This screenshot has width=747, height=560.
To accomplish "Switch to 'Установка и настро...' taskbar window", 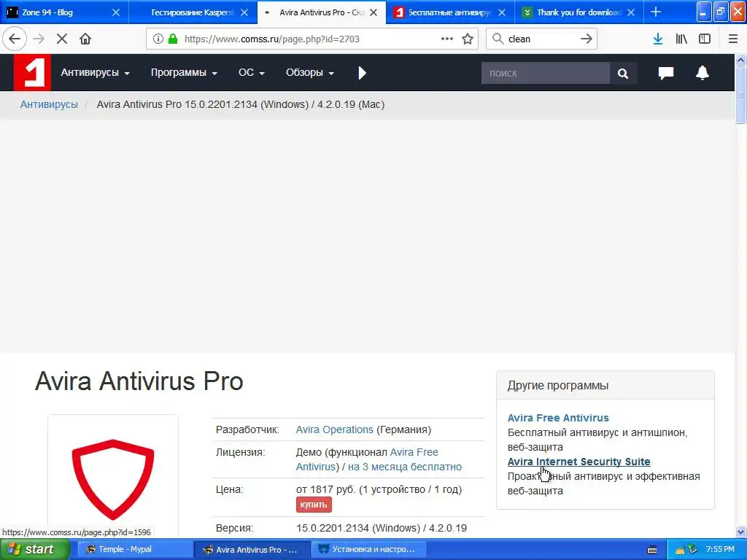I will [368, 549].
